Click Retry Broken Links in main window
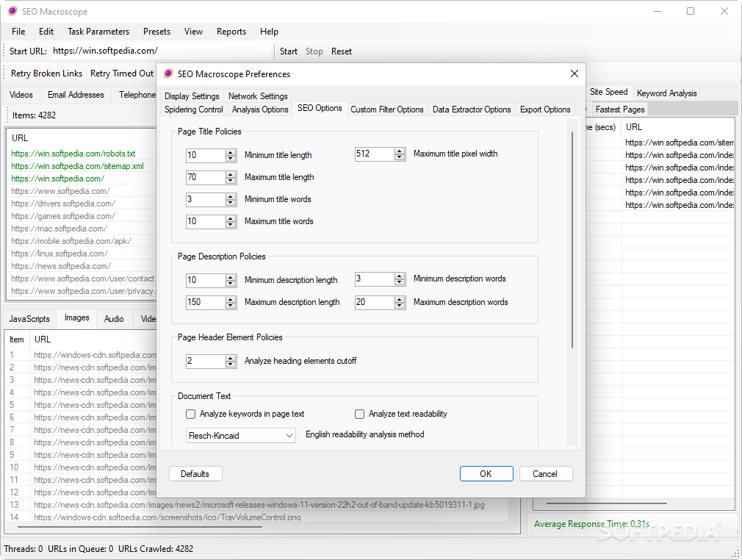The height and width of the screenshot is (560, 742). (x=46, y=73)
